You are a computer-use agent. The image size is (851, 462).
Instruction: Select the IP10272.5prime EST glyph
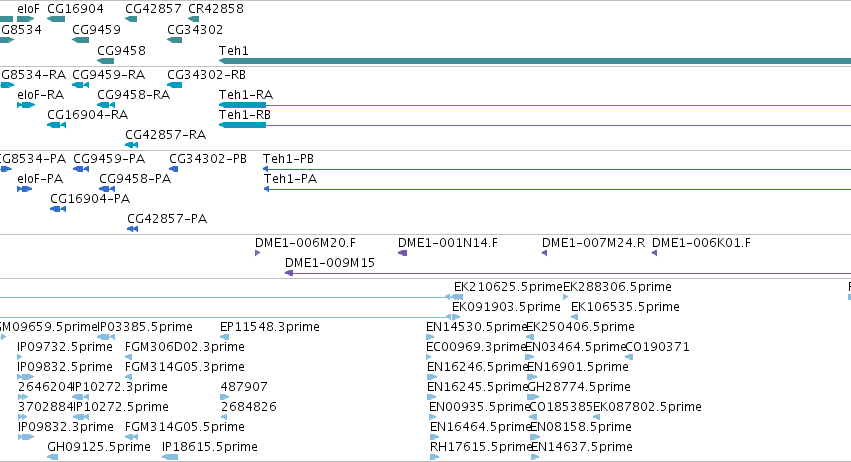tap(80, 417)
